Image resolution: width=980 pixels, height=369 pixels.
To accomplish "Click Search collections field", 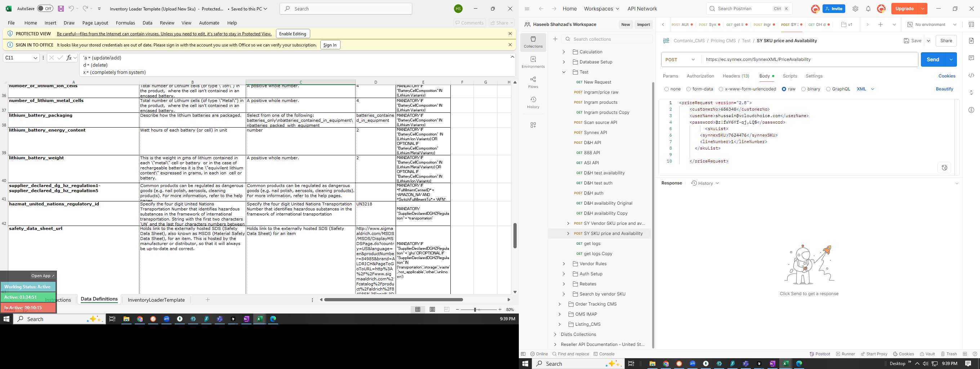I will (607, 39).
